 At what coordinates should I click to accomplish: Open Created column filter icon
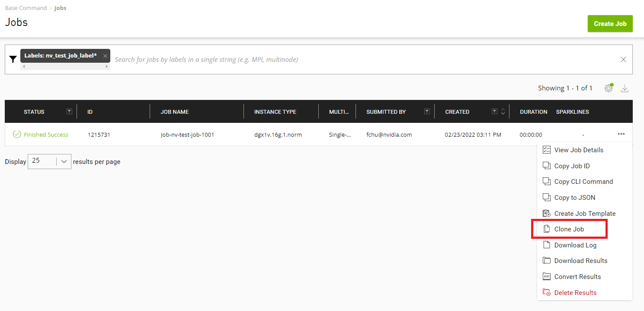494,112
